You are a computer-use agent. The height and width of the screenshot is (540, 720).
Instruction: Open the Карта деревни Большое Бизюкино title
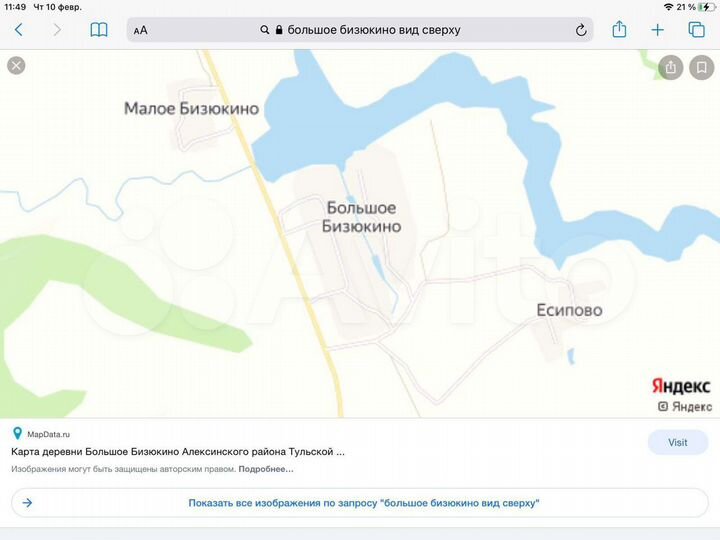tap(178, 452)
